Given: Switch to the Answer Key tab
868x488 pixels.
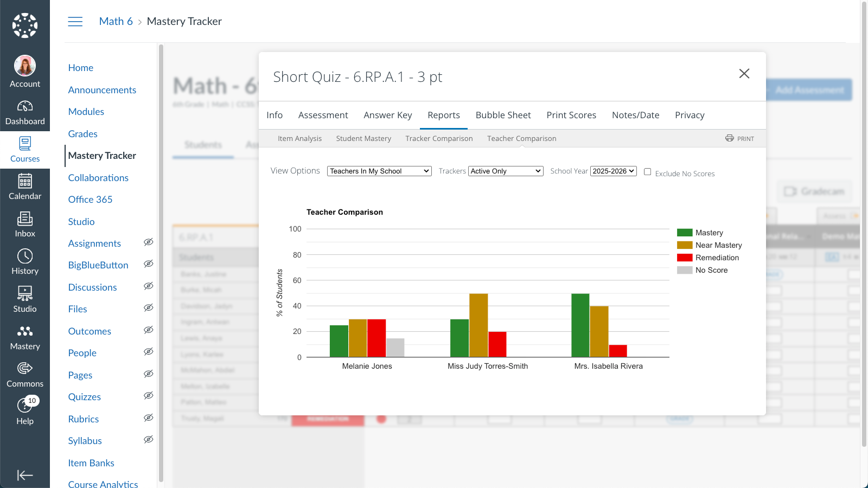Looking at the screenshot, I should [x=387, y=115].
